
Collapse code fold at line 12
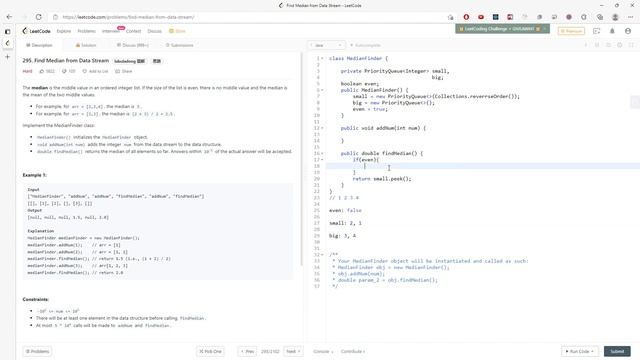pyautogui.click(x=322, y=128)
